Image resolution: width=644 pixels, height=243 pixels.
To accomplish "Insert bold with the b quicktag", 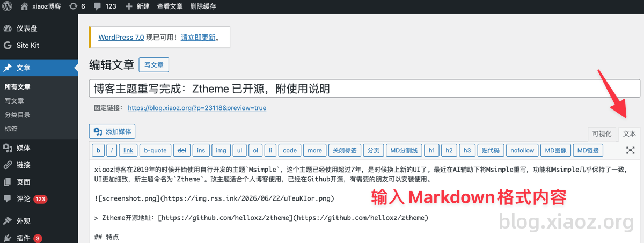I will [x=98, y=150].
